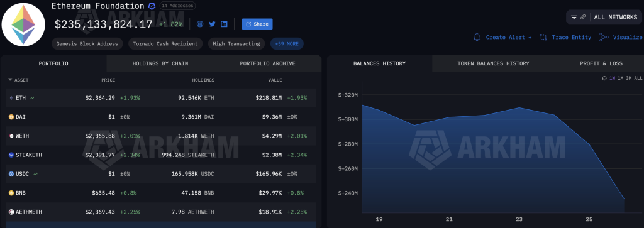The height and width of the screenshot is (228, 644).
Task: Click the ASSET column filter triangle
Action: click(x=10, y=80)
